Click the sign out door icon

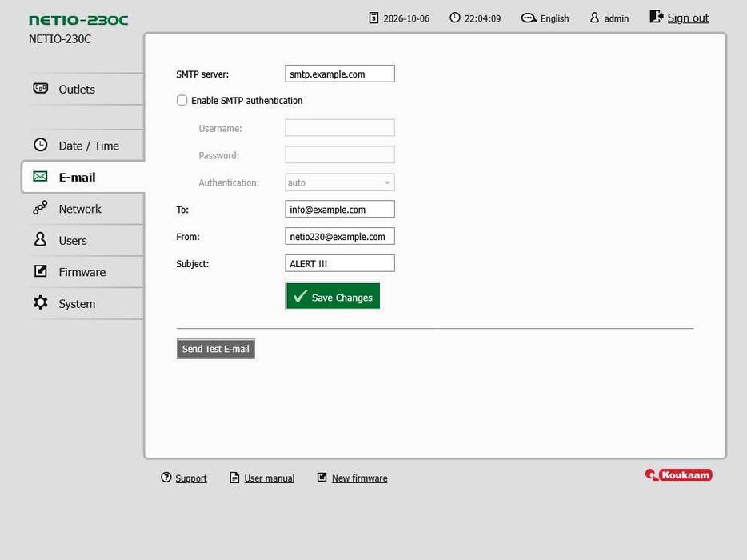656,17
